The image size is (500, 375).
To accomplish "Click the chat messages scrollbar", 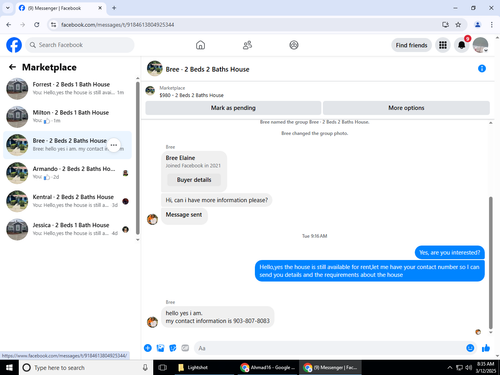I will click(x=491, y=263).
